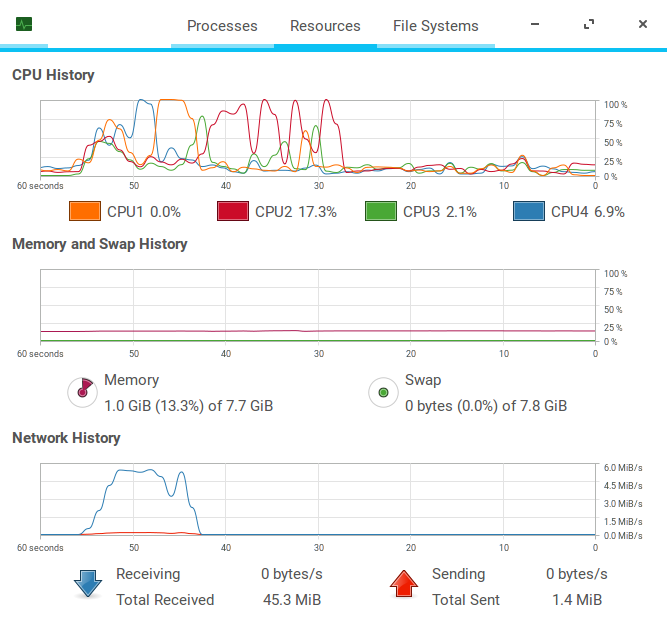Switch to the Processes tab
This screenshot has height=621, width=667.
(222, 26)
